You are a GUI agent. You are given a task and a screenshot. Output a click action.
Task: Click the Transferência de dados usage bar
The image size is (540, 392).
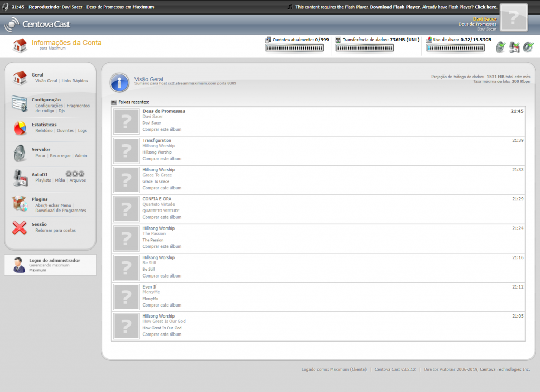pos(365,48)
